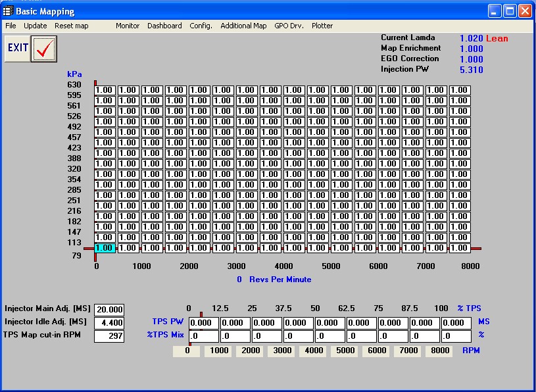Click TPS PW field under 25 % TPS
Image resolution: width=536 pixels, height=392 pixels.
click(266, 323)
